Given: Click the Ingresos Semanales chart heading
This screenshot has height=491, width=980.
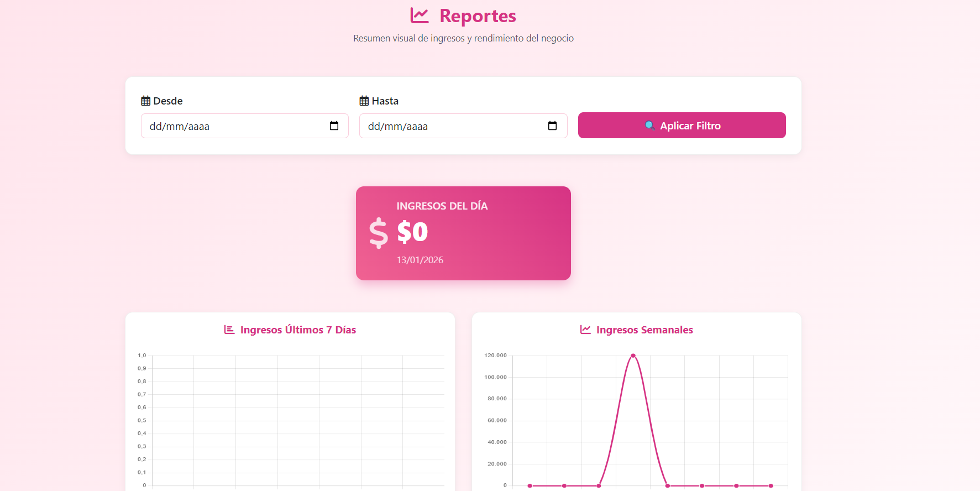Looking at the screenshot, I should tap(644, 330).
